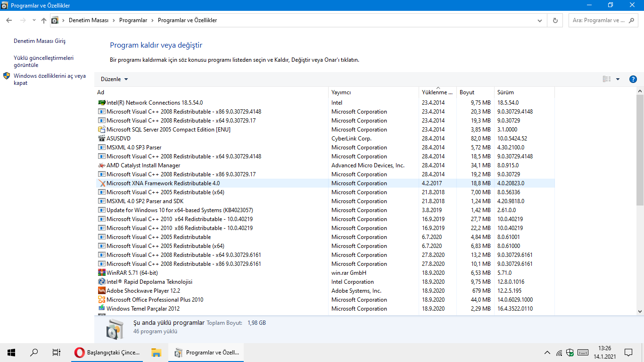Click the vertical scrollbar of the program list
This screenshot has height=362, width=644.
click(640, 150)
